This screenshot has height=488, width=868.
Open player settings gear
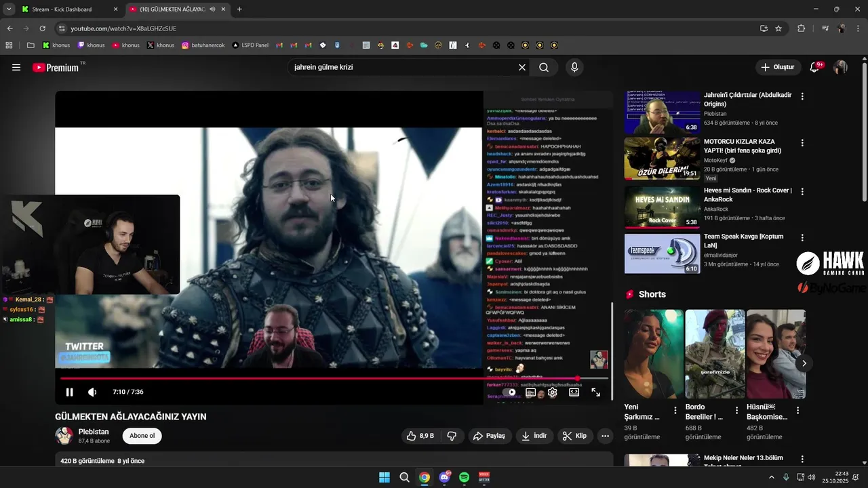(x=553, y=392)
